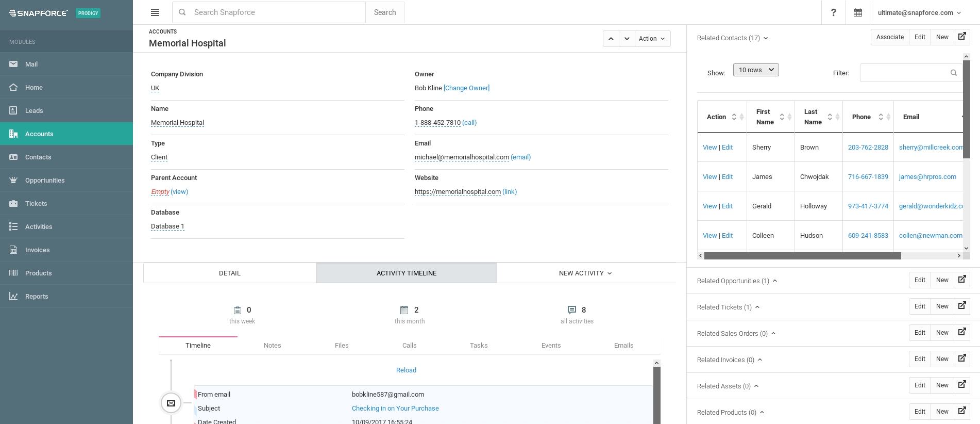The width and height of the screenshot is (980, 424).
Task: Click the email envelope timeline marker
Action: (171, 403)
